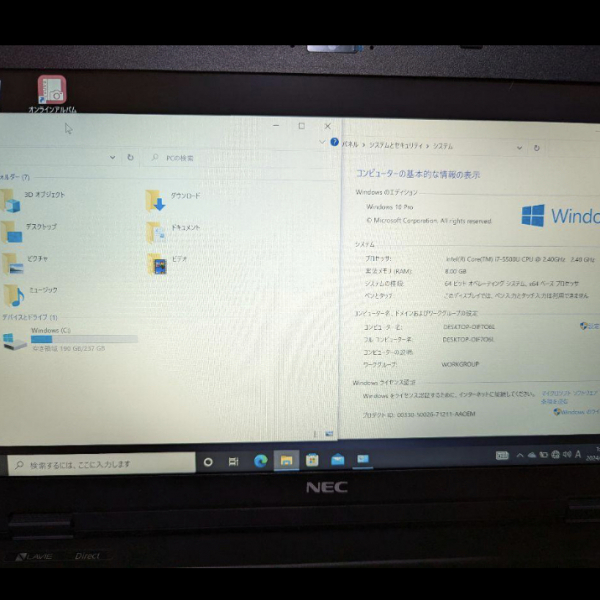Select the processor value Intel Core i7-5500U
The height and width of the screenshot is (600, 600).
[520, 259]
